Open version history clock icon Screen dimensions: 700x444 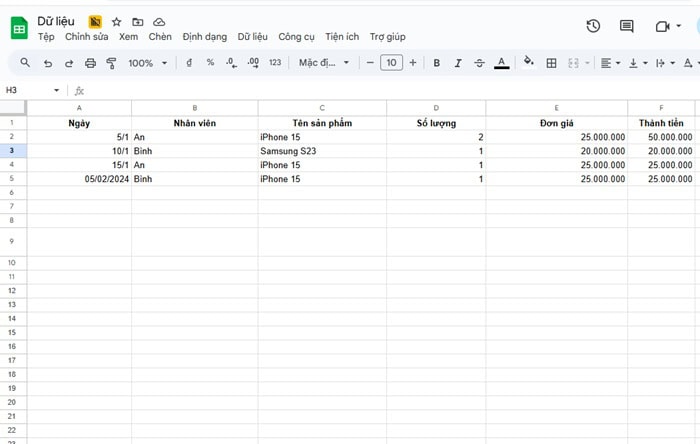pos(593,27)
